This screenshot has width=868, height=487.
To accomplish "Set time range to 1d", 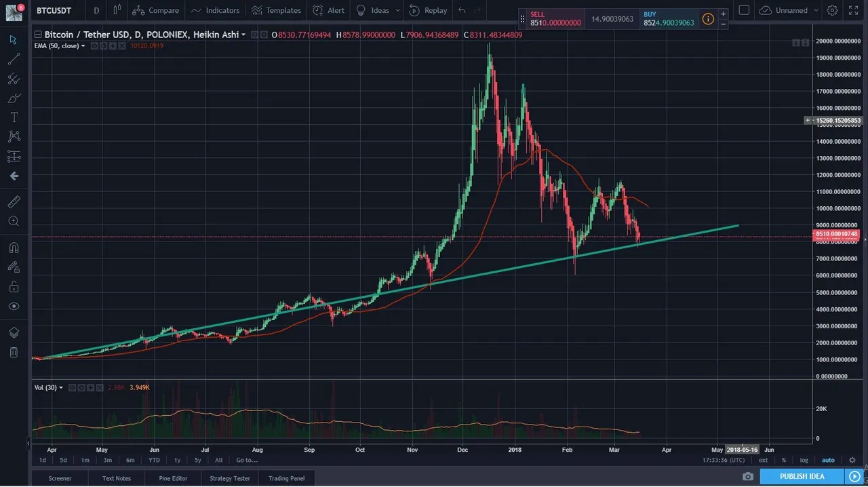I will [43, 460].
